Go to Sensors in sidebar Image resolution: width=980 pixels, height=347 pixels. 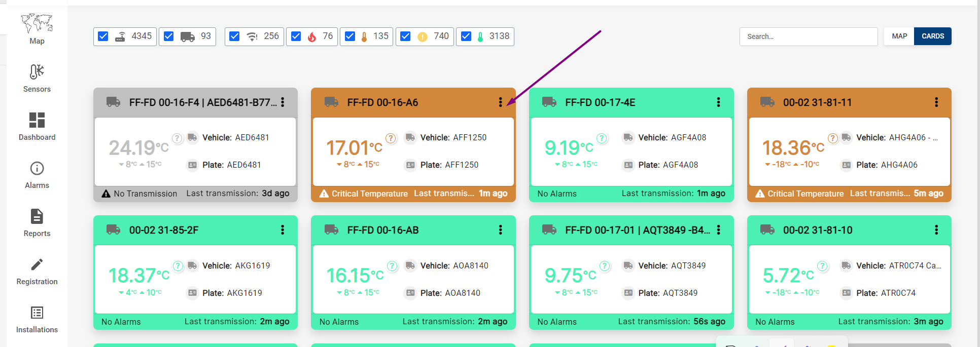click(37, 78)
